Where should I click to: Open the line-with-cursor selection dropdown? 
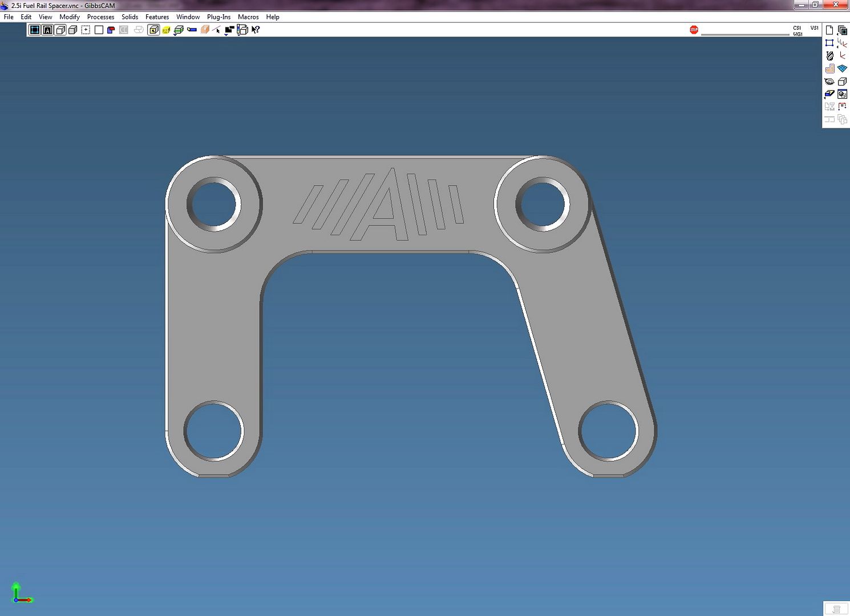(x=217, y=30)
